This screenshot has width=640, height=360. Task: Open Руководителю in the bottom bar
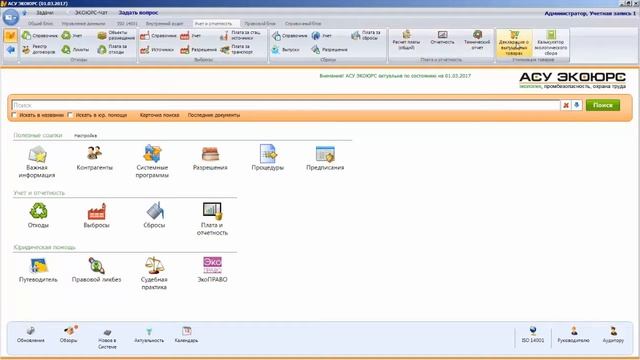573,335
